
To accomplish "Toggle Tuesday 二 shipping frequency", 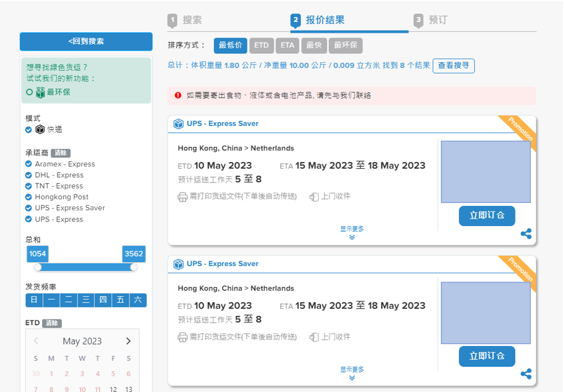I will (69, 300).
